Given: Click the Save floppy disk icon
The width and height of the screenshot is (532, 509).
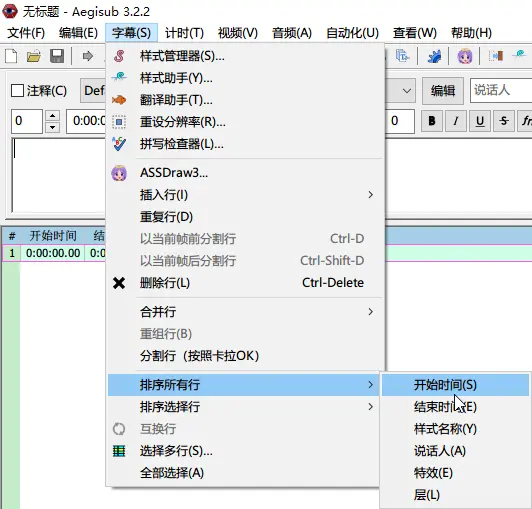Looking at the screenshot, I should [57, 56].
